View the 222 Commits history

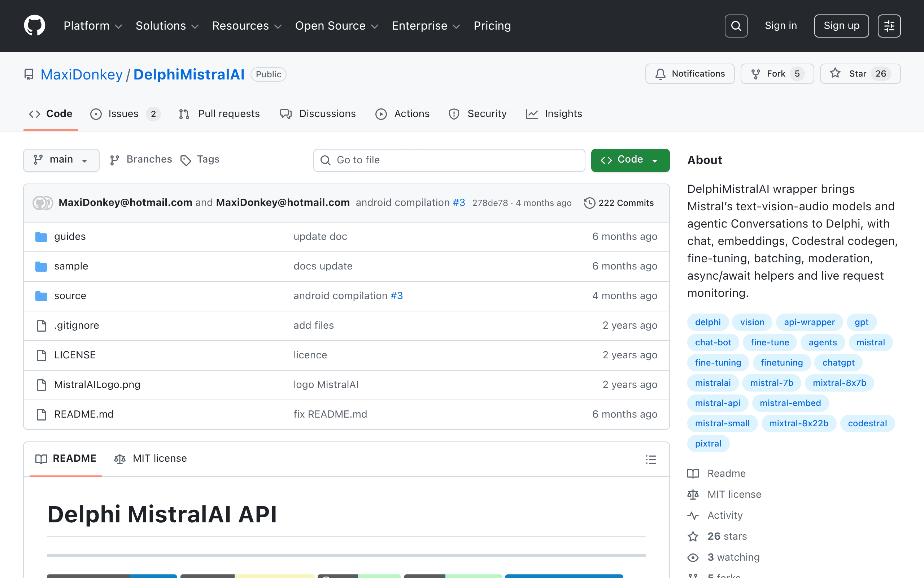(619, 203)
